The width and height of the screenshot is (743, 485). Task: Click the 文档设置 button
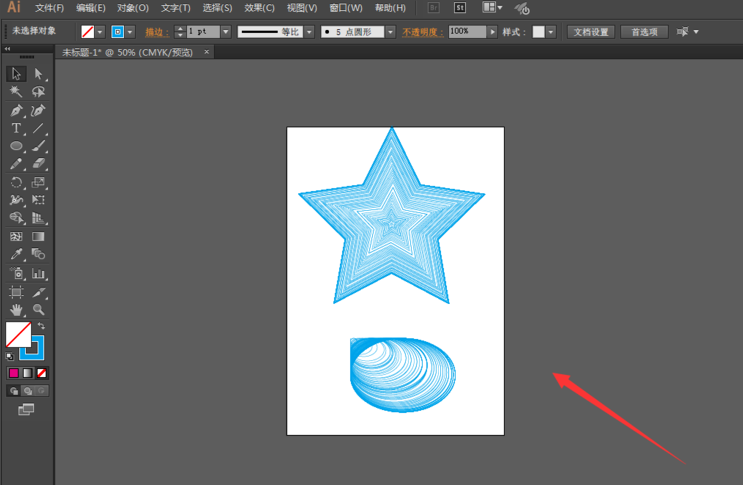click(x=590, y=32)
